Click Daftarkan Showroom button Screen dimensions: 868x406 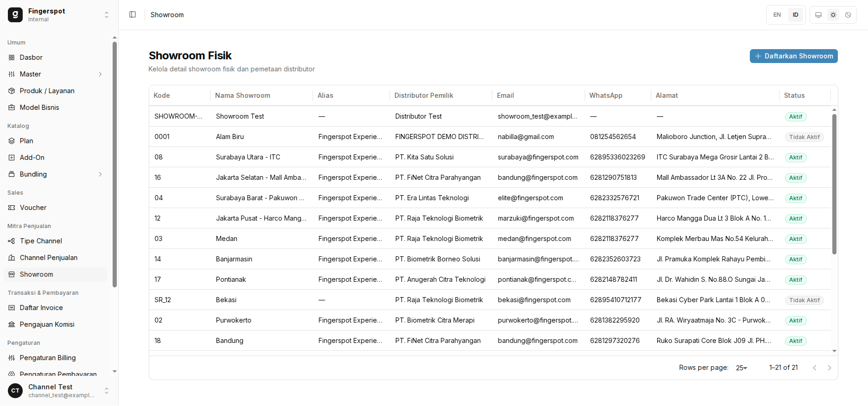coord(793,56)
